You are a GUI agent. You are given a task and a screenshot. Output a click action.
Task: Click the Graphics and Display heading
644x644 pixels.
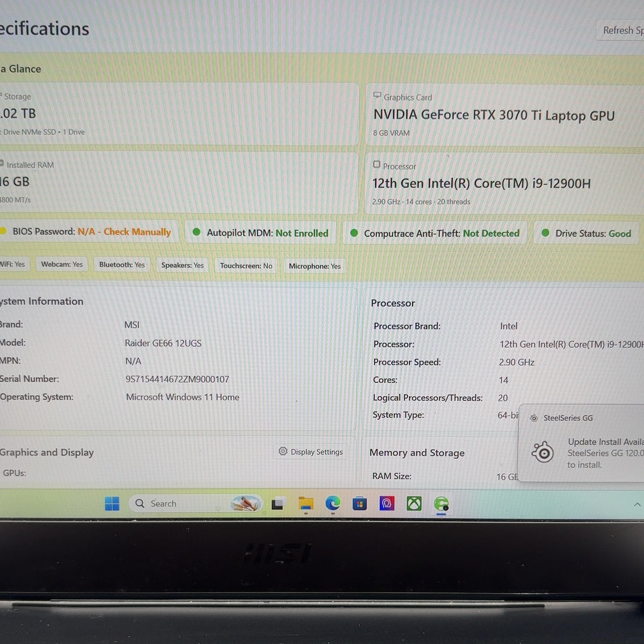[47, 452]
